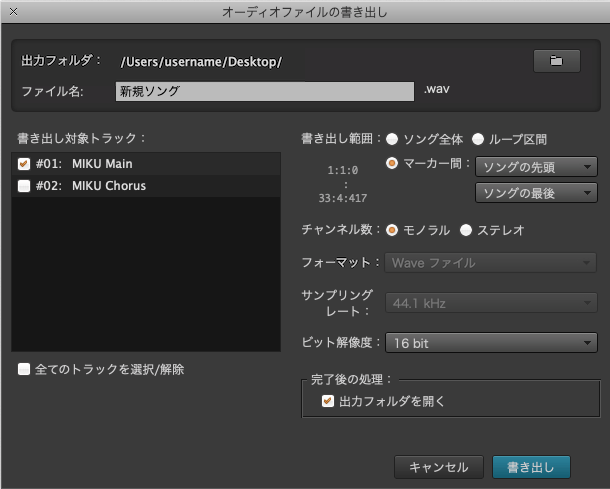
Task: Choose ループ区間 radio button
Action: (x=479, y=139)
